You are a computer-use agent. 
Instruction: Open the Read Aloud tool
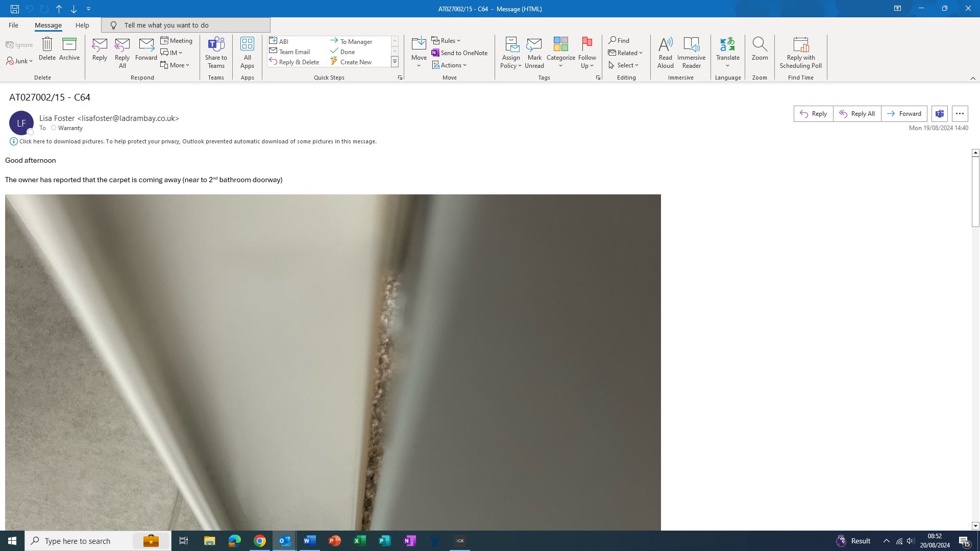click(x=665, y=52)
